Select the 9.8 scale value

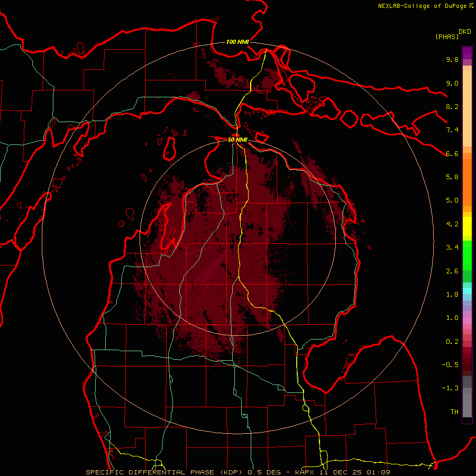click(452, 59)
